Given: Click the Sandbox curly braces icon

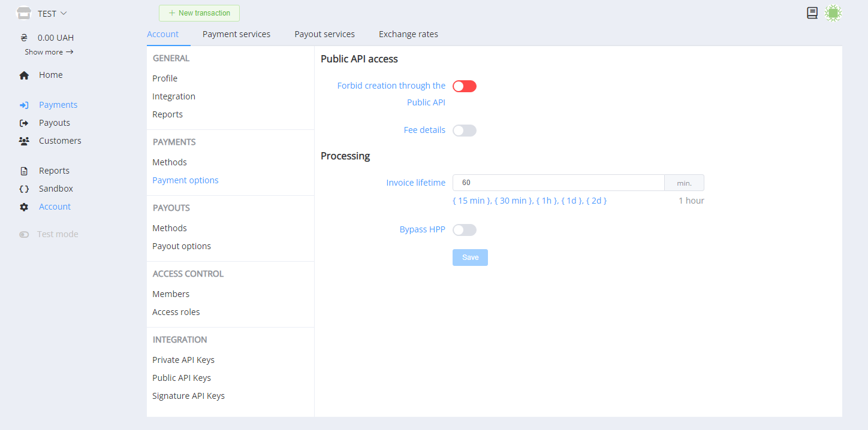Looking at the screenshot, I should tap(24, 189).
